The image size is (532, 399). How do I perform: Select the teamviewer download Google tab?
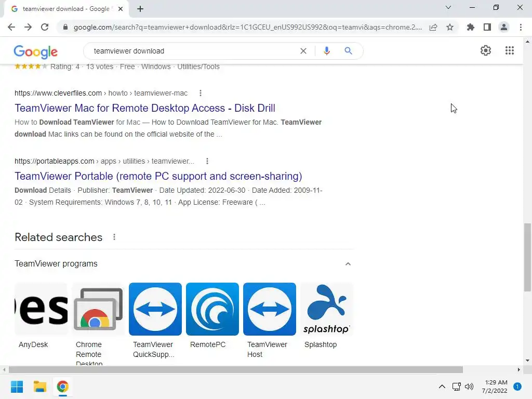pos(66,9)
